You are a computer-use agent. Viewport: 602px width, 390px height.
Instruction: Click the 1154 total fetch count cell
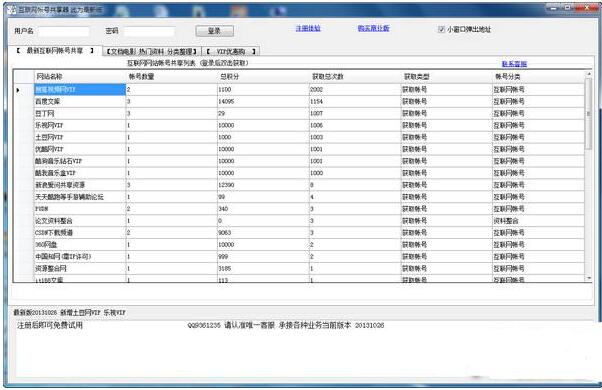[x=355, y=102]
